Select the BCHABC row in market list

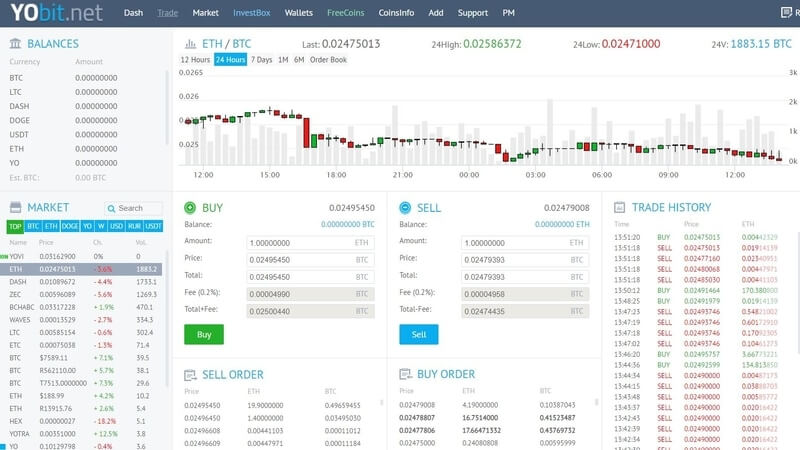(81, 307)
